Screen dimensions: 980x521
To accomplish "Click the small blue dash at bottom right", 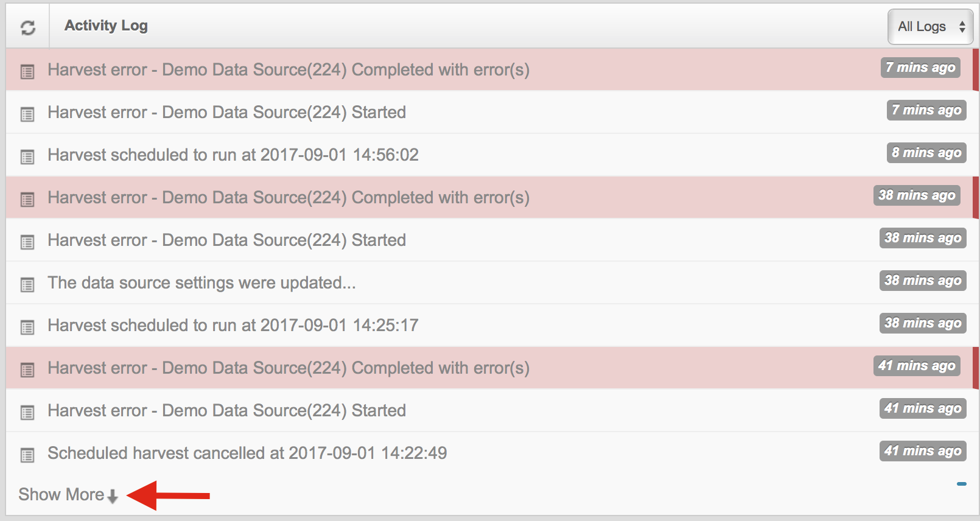I will [962, 484].
